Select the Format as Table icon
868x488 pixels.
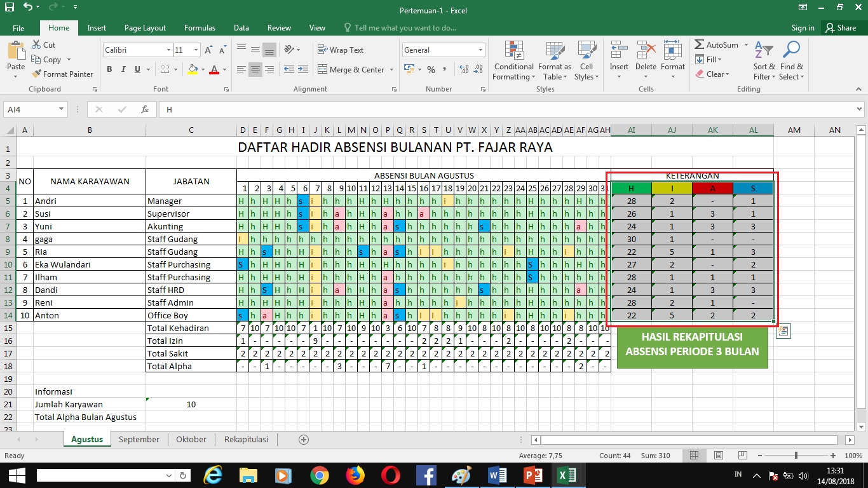(x=554, y=60)
